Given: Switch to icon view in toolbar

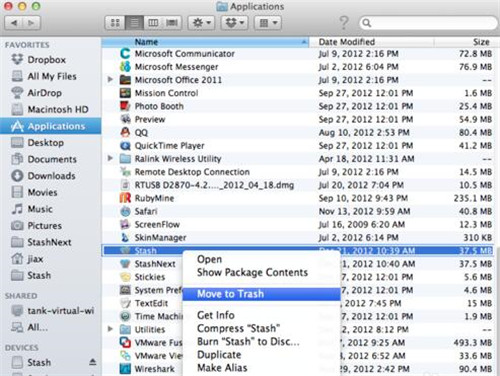Looking at the screenshot, I should pyautogui.click(x=115, y=23).
